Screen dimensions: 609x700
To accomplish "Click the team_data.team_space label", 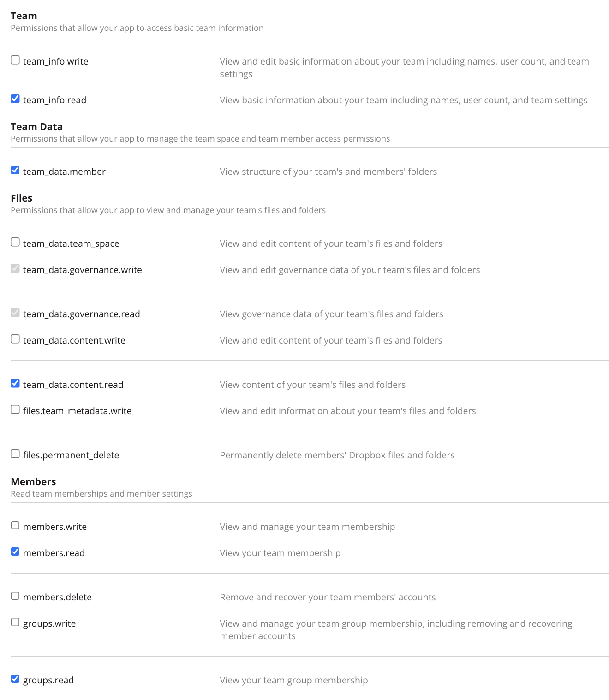I will (71, 244).
